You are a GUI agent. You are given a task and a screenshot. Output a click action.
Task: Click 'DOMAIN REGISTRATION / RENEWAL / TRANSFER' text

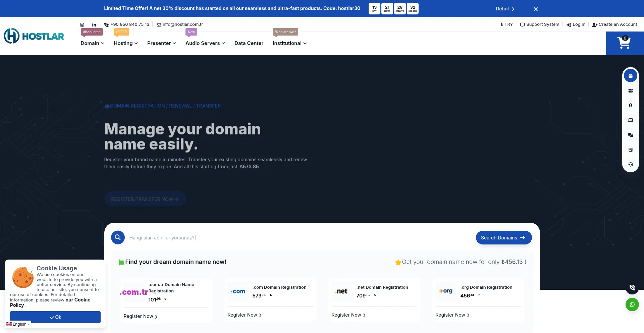[x=165, y=106]
